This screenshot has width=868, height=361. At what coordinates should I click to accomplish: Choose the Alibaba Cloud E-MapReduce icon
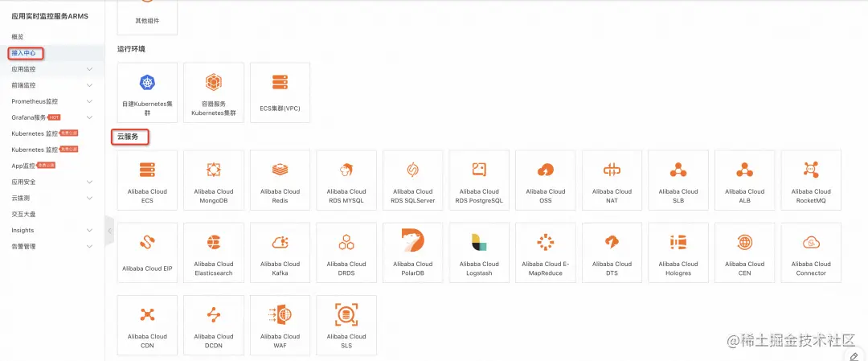click(x=546, y=243)
